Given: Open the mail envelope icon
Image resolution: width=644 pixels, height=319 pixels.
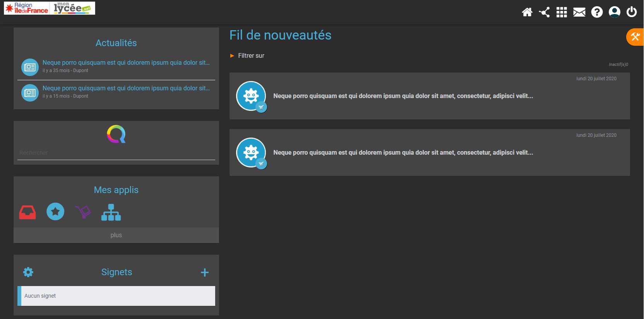Looking at the screenshot, I should (x=579, y=12).
